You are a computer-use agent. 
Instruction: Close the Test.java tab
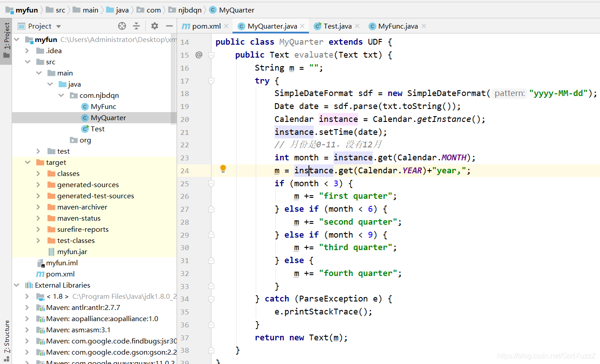(357, 26)
